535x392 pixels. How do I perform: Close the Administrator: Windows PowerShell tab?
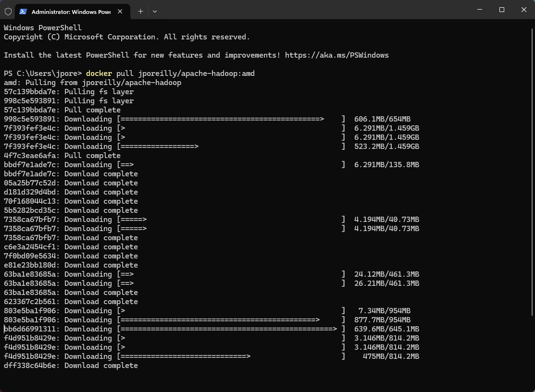[120, 12]
